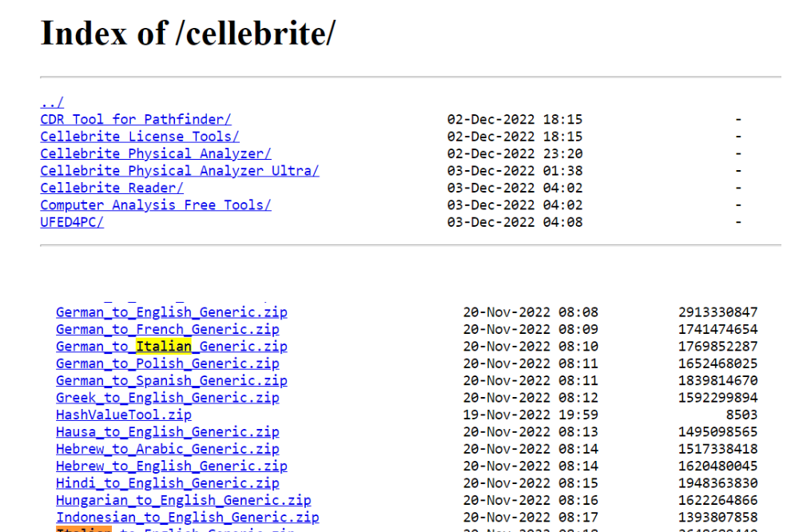Image resolution: width=787 pixels, height=532 pixels.
Task: Select date 20-Nov-2022 08:16 text
Action: click(x=531, y=500)
